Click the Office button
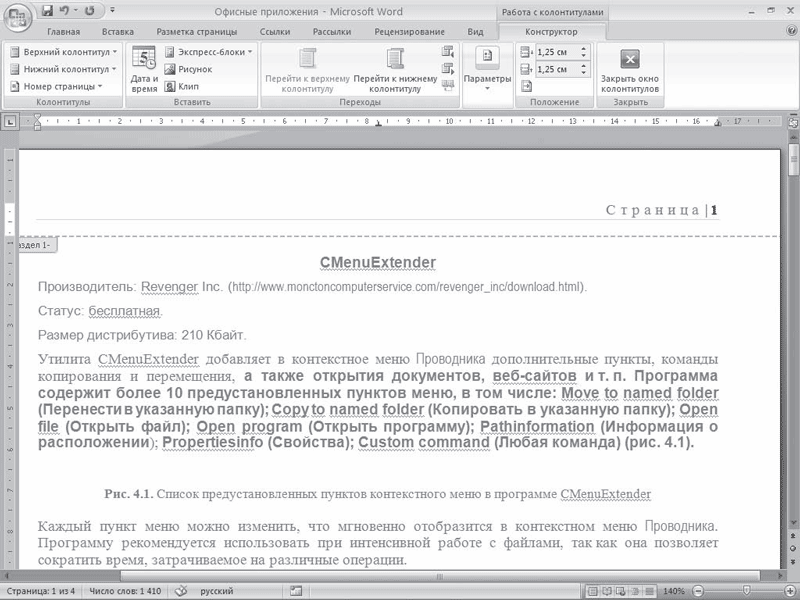The image size is (800, 600). coord(18,18)
